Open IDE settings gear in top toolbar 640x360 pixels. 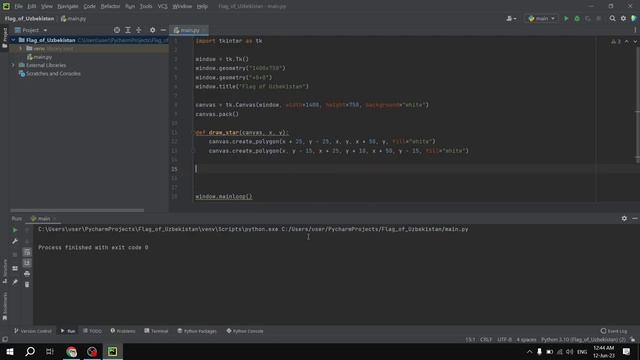(x=623, y=19)
